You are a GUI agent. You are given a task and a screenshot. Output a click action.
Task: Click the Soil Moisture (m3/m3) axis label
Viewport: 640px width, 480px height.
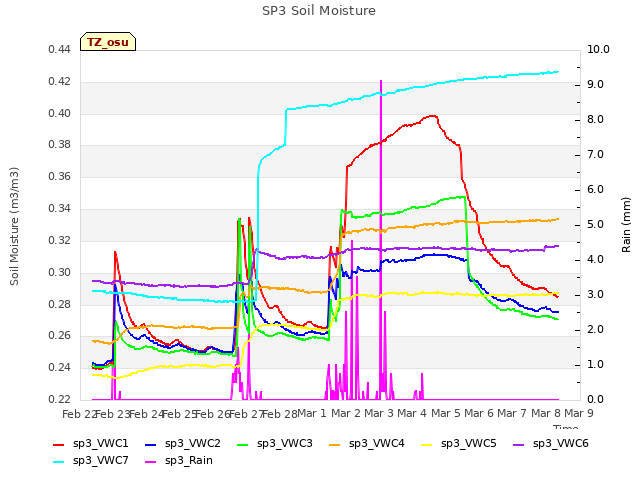coord(14,226)
